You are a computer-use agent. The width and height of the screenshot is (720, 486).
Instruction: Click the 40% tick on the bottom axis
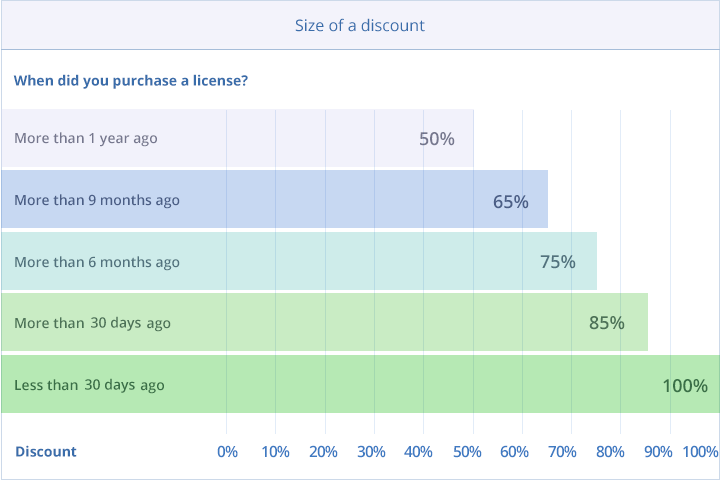[x=419, y=452]
